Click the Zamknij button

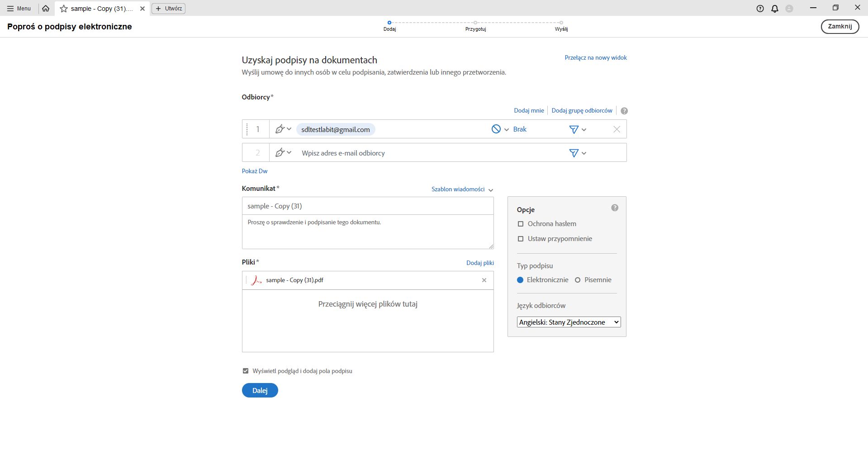coord(840,26)
